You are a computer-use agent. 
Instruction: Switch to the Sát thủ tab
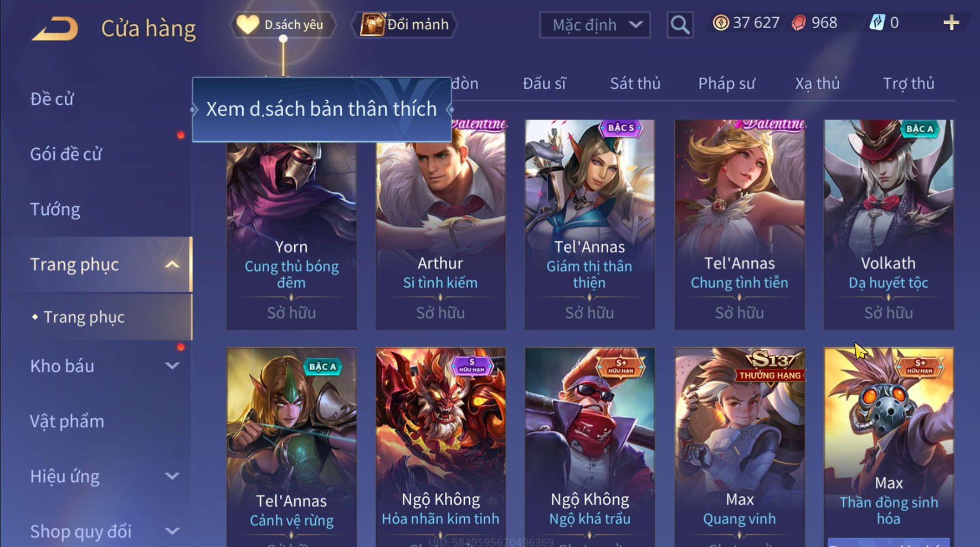pyautogui.click(x=635, y=84)
